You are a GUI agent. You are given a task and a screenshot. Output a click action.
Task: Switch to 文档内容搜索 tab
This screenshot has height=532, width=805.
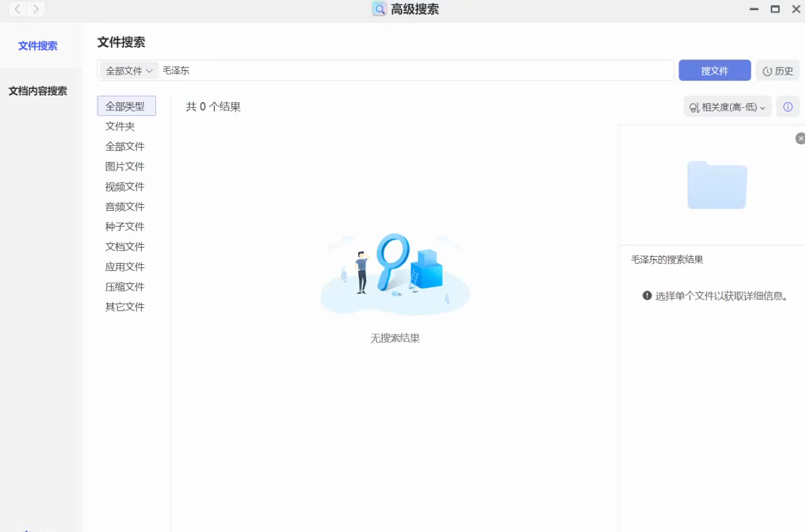click(38, 91)
